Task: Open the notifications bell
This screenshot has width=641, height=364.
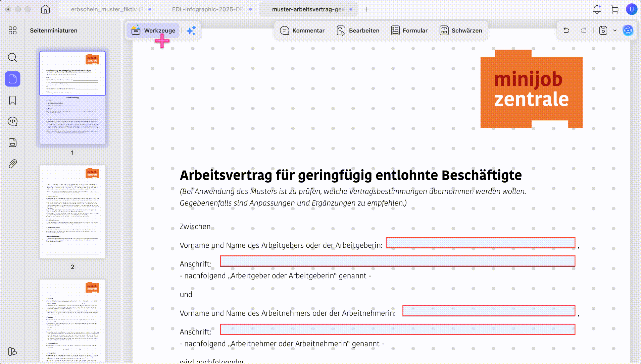Action: 597,9
